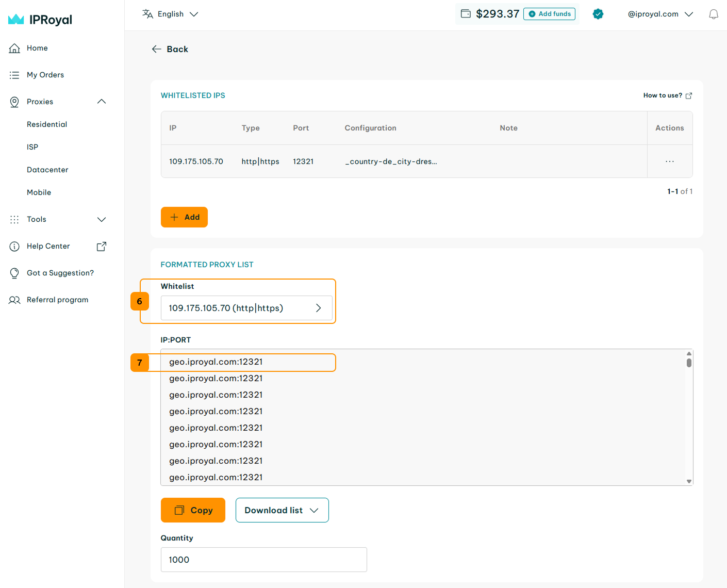Click the Referral program people icon
The width and height of the screenshot is (727, 588).
click(14, 300)
